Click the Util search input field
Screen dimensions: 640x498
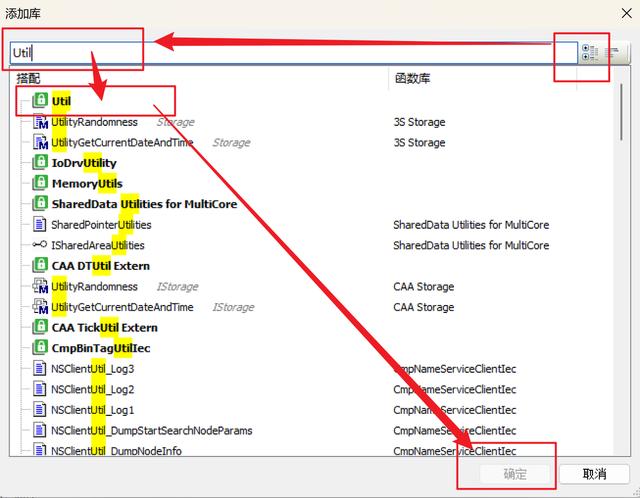290,51
